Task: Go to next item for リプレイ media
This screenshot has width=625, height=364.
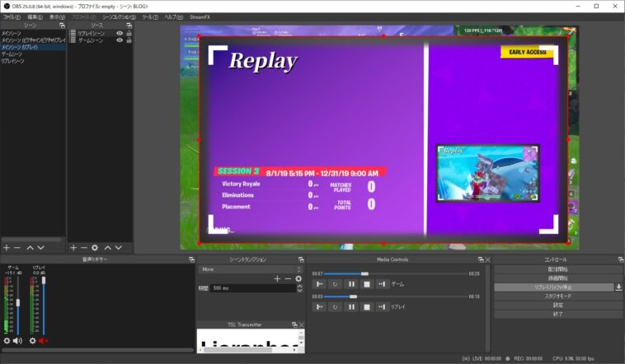Action: tap(382, 306)
